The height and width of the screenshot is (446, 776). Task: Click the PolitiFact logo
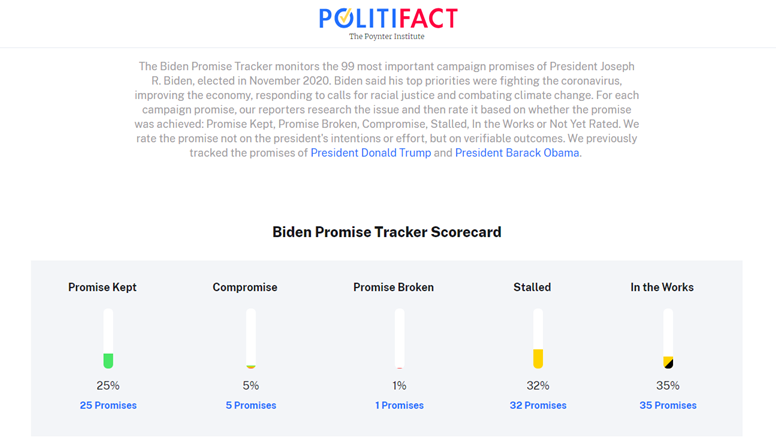(x=387, y=18)
